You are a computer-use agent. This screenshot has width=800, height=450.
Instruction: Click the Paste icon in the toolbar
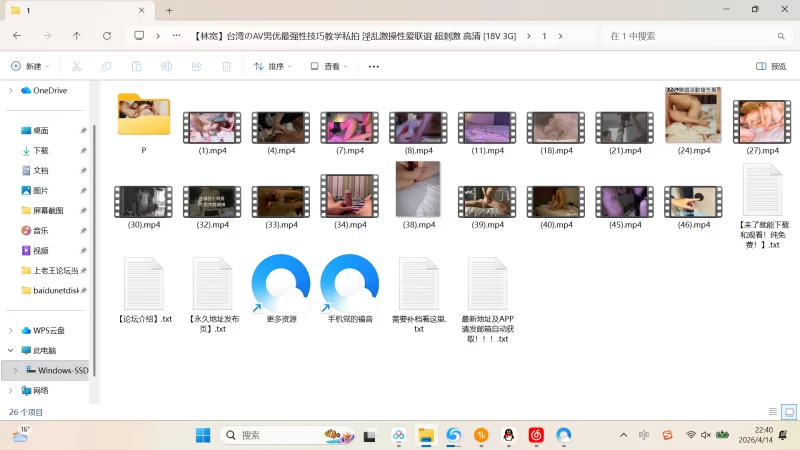pos(136,66)
